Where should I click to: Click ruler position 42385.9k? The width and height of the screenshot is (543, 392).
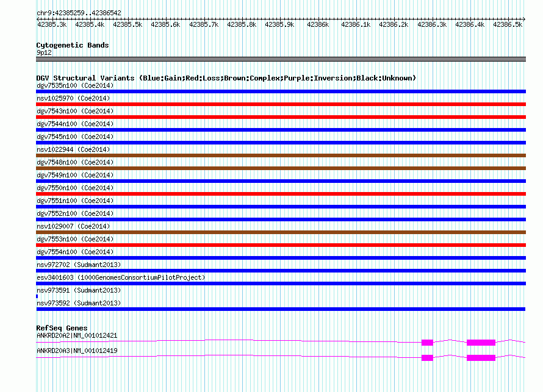tap(279, 24)
